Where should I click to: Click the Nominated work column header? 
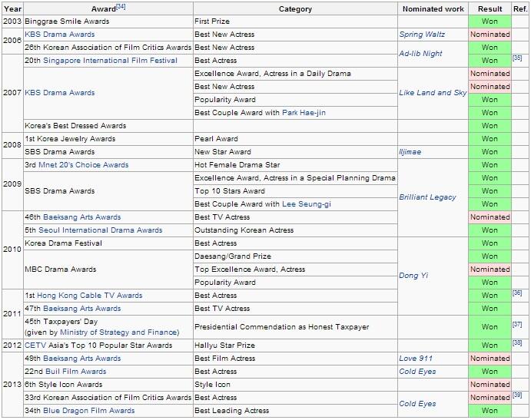pyautogui.click(x=433, y=8)
